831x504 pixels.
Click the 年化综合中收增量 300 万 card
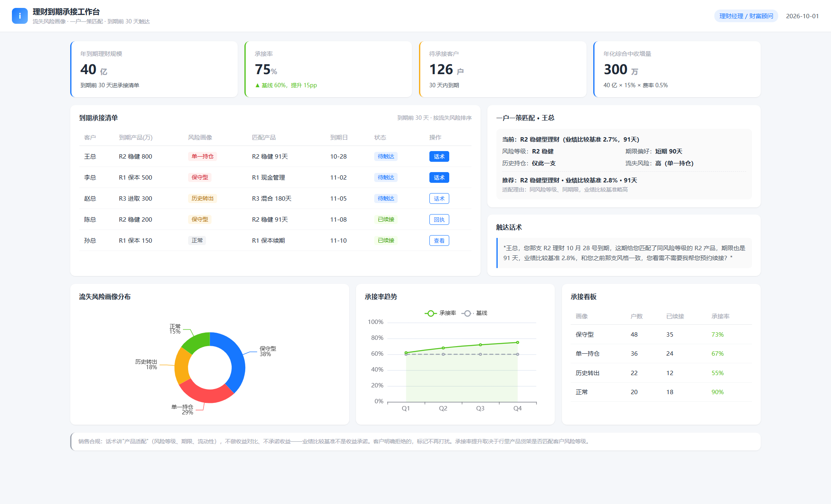[677, 69]
